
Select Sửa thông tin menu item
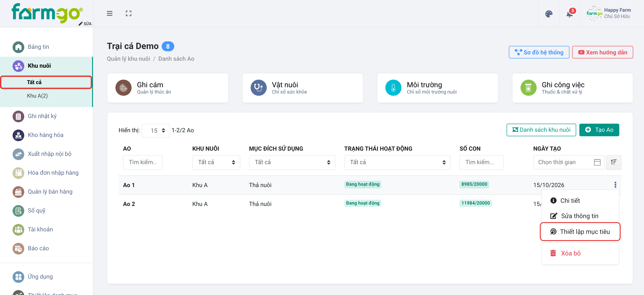click(580, 216)
